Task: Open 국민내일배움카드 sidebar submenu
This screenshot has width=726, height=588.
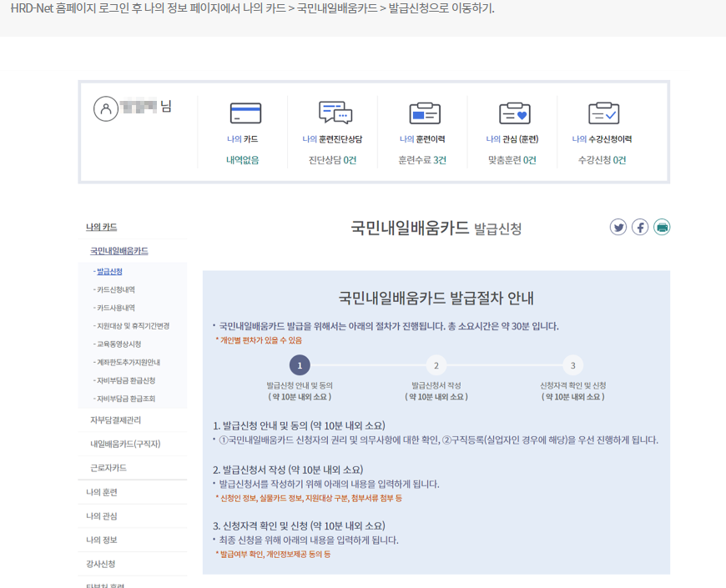Action: (x=119, y=251)
